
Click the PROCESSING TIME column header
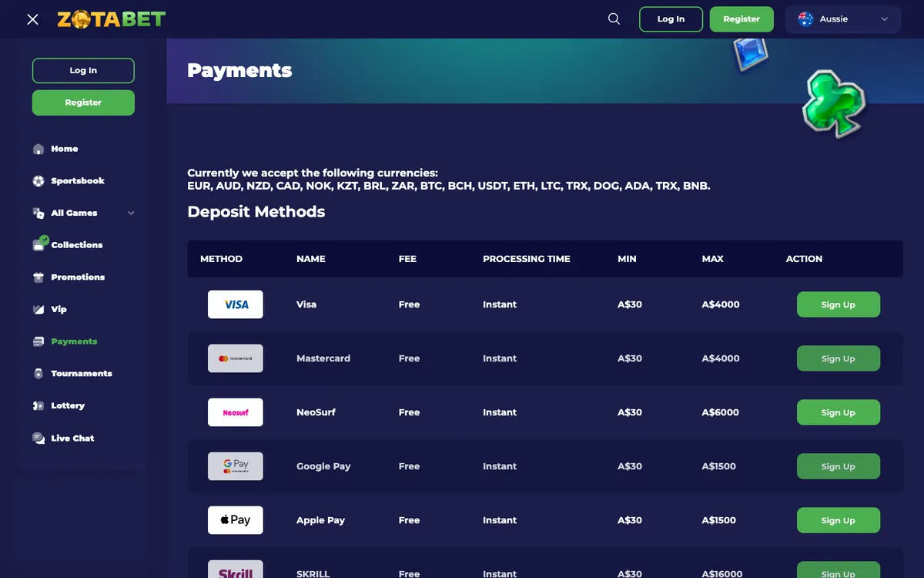(x=527, y=259)
